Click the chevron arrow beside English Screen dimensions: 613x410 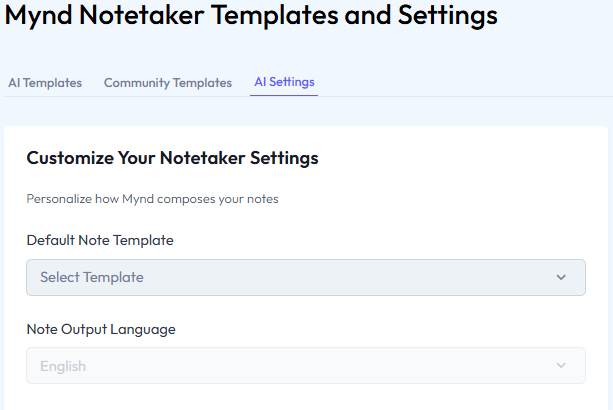[x=561, y=366]
